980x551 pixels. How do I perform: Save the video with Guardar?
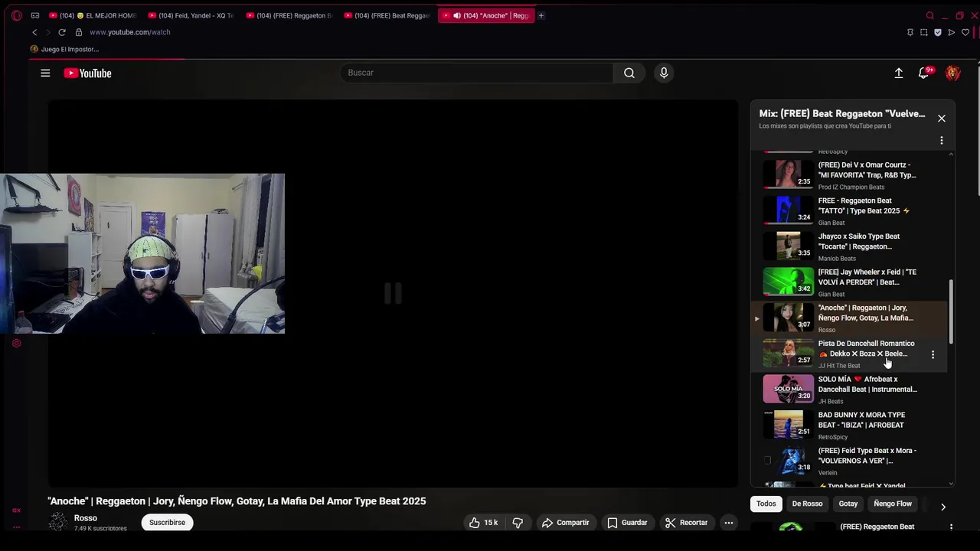pyautogui.click(x=627, y=523)
